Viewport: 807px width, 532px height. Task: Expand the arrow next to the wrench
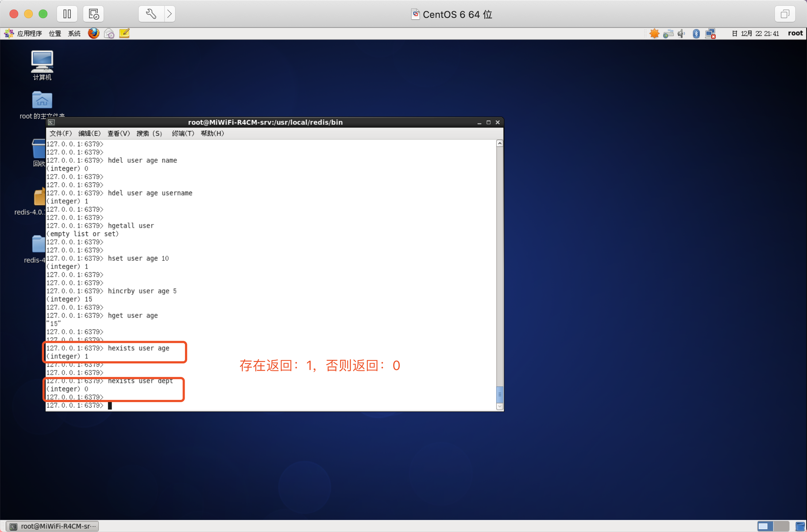tap(170, 14)
